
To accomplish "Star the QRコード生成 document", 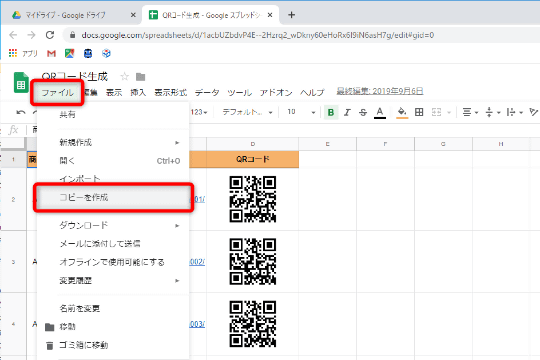I will 125,76.
